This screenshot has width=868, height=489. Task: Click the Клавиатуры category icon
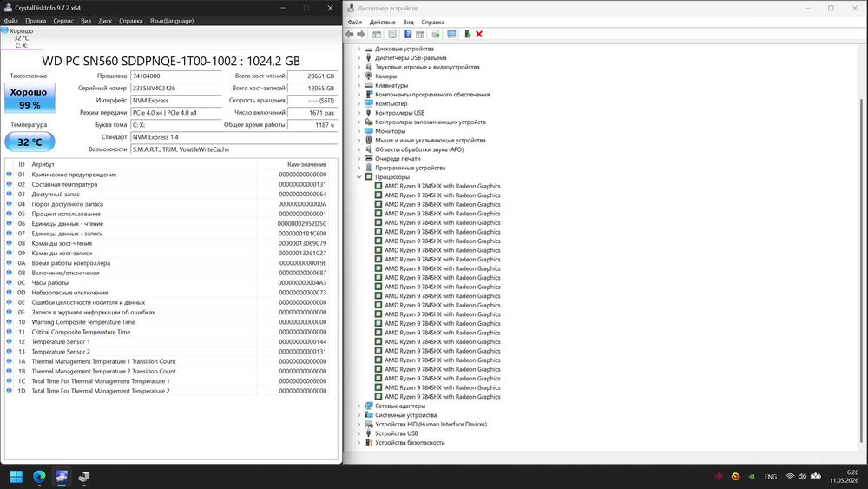[369, 85]
